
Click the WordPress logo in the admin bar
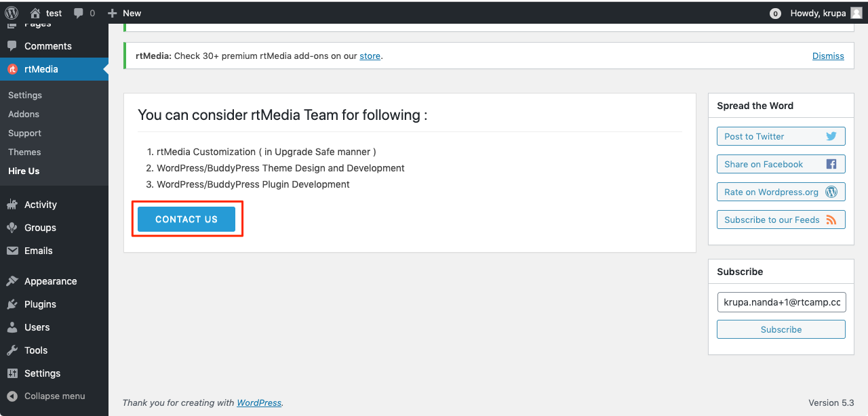tap(12, 12)
